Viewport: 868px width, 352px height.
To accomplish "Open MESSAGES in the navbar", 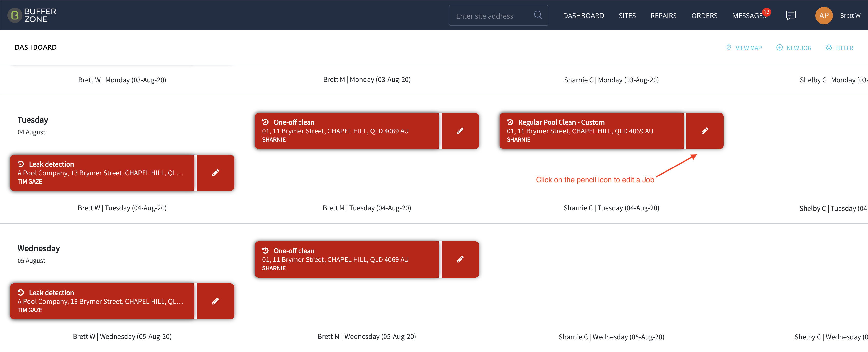I will (749, 16).
